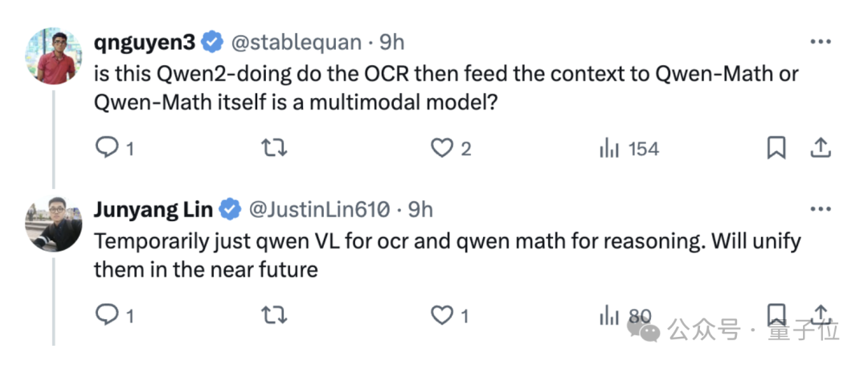The height and width of the screenshot is (365, 868).
Task: Reply to qnguyen3's tweet
Action: (x=115, y=149)
